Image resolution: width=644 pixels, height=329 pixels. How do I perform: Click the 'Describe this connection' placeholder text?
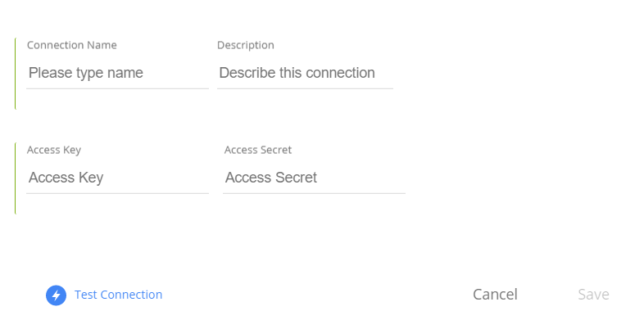(x=297, y=73)
